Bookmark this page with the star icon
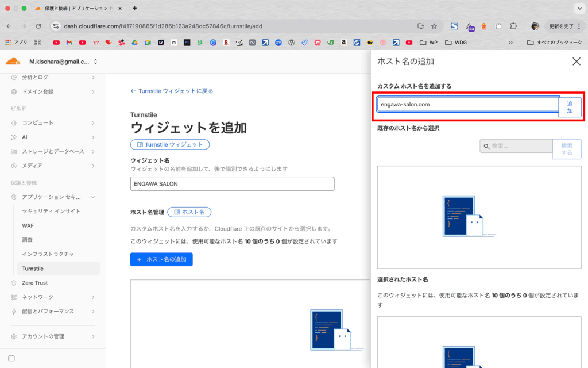Screen dimensions: 588x368 pos(434,26)
